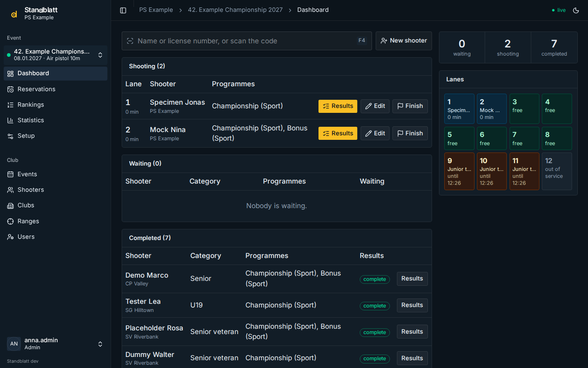Select free lane 3 tile
588x368 pixels.
[524, 109]
